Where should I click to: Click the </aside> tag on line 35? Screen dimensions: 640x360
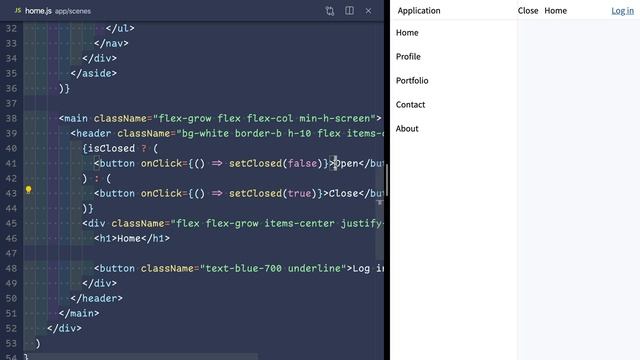point(93,73)
